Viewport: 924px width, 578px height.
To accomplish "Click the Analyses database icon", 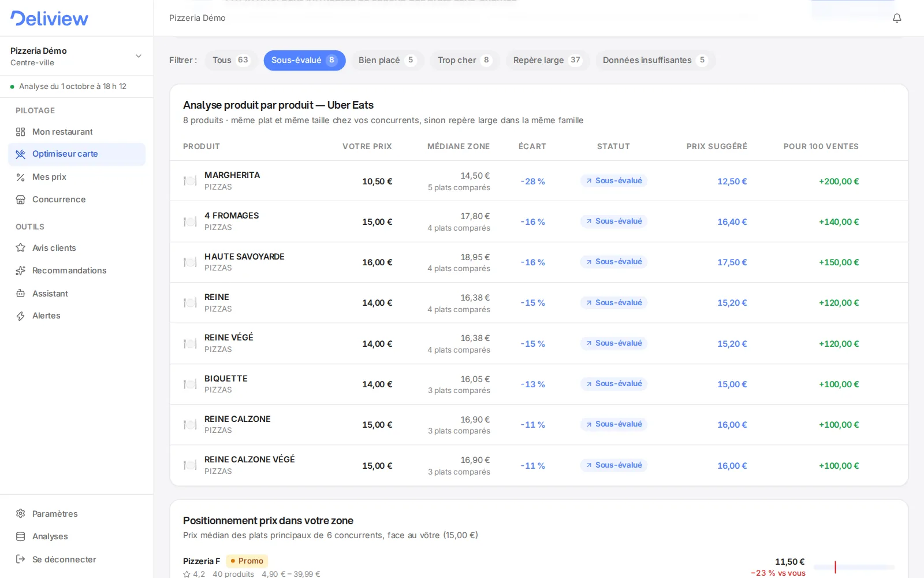I will point(20,536).
